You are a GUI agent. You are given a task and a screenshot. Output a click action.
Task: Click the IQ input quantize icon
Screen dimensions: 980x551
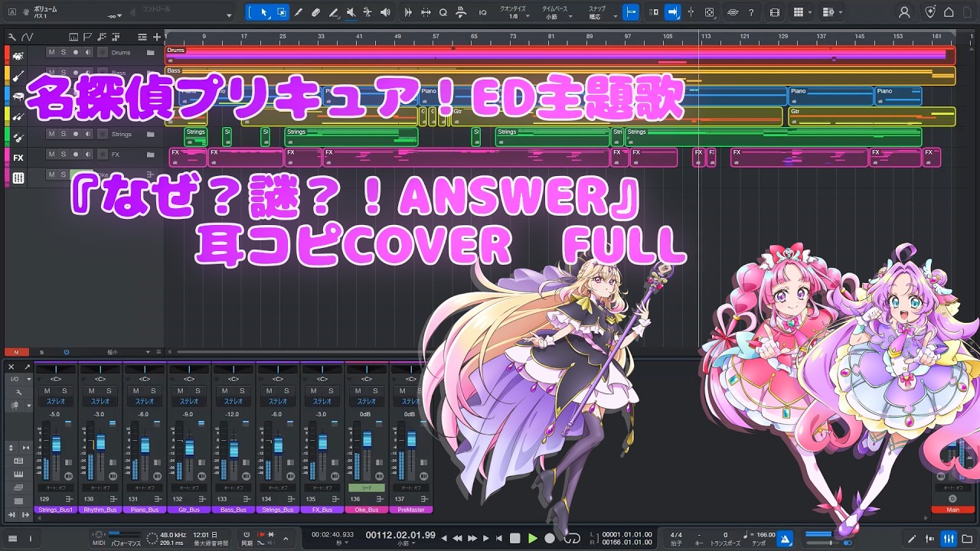coord(482,12)
